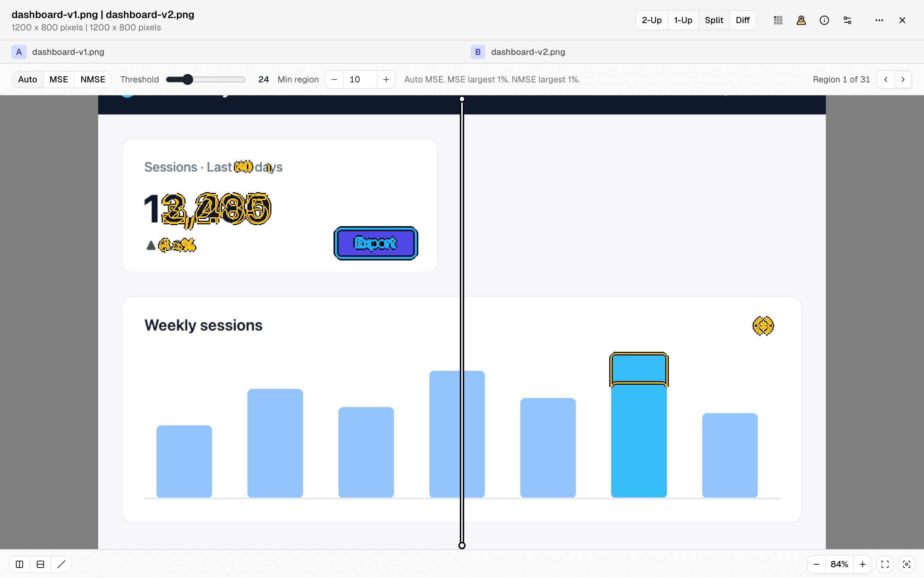Open the grid thumbnails icon

[778, 20]
